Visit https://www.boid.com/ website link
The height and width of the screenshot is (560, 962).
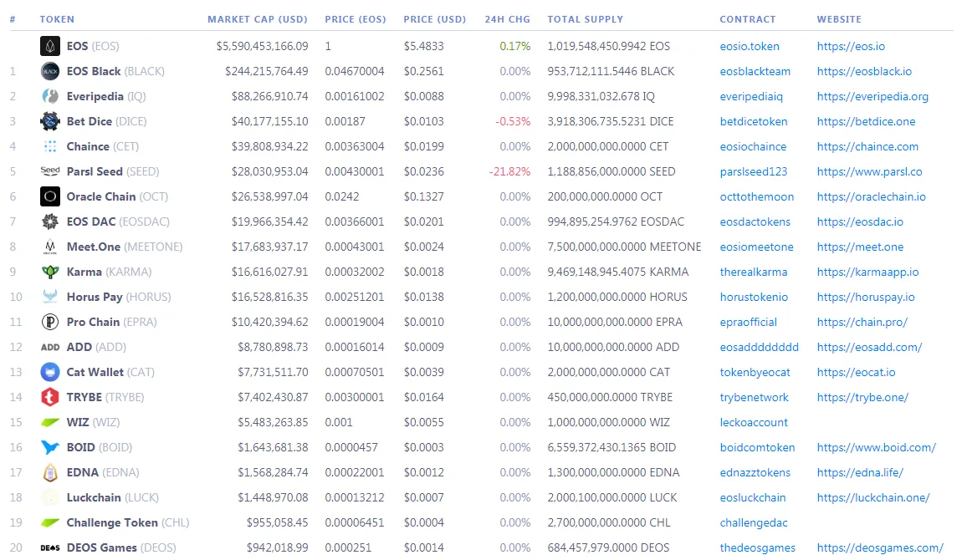876,447
